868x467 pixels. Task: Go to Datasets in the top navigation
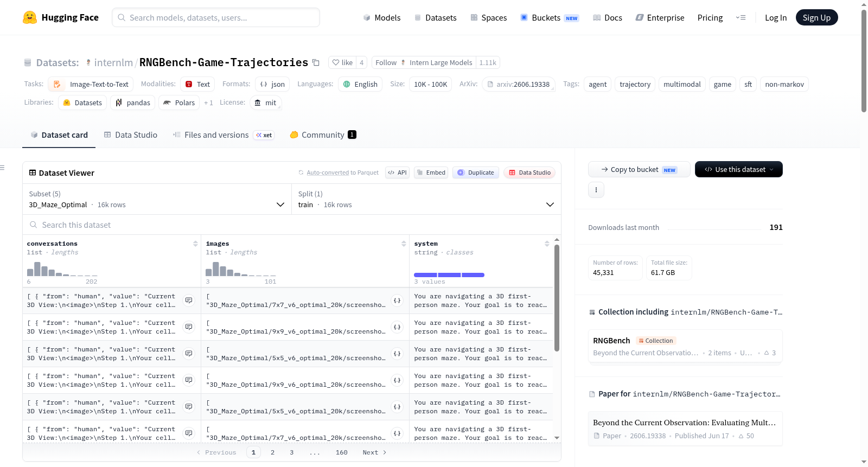pos(436,18)
